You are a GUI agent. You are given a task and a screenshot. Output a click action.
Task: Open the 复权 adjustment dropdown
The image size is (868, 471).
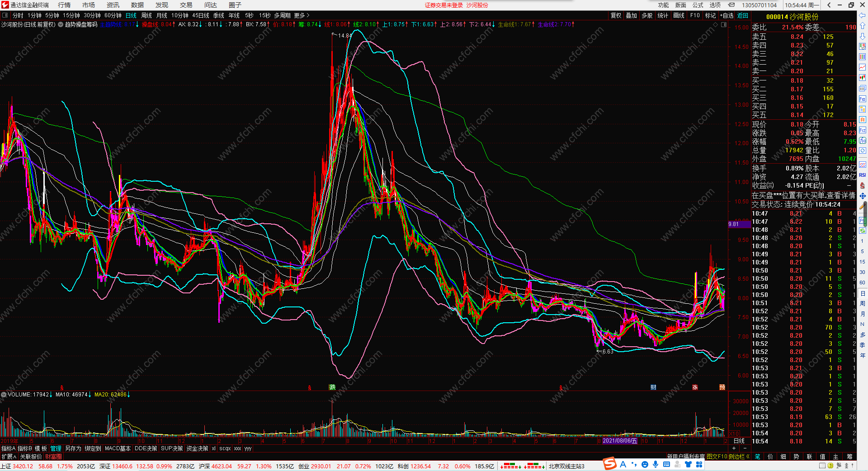tap(616, 15)
